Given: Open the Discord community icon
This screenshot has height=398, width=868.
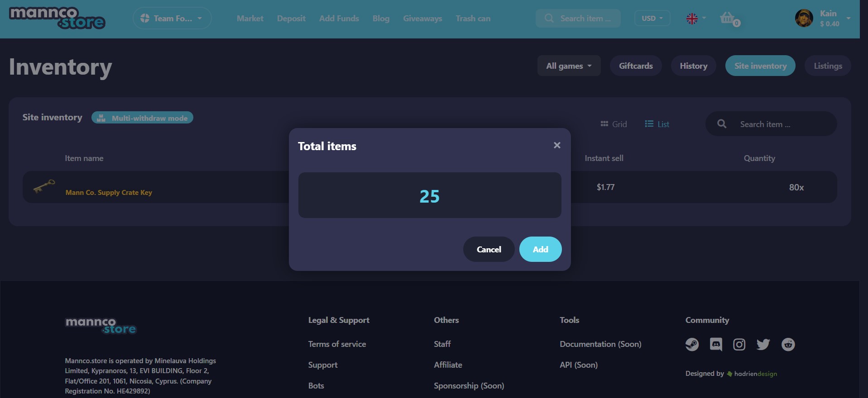Looking at the screenshot, I should [x=716, y=345].
